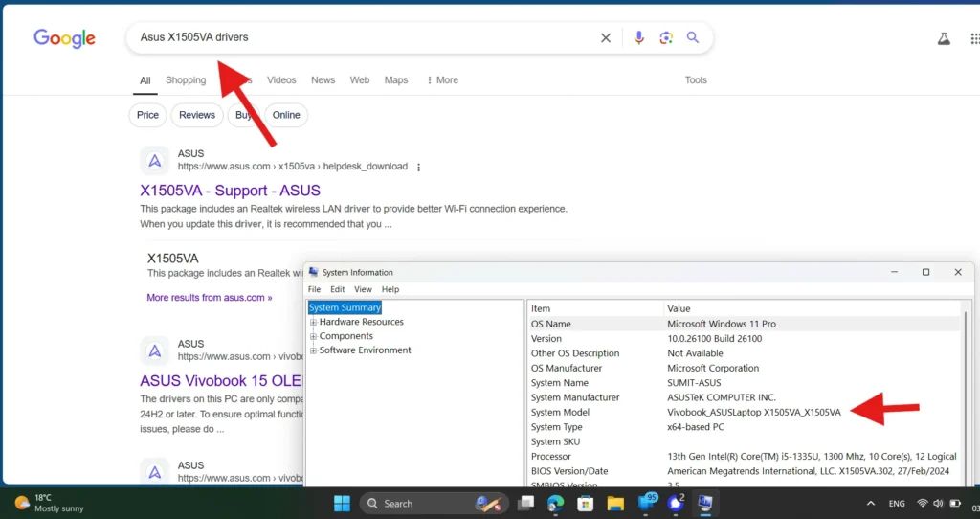Select the BIOS Version/Date row
Viewport: 980px width, 519px height.
point(745,471)
